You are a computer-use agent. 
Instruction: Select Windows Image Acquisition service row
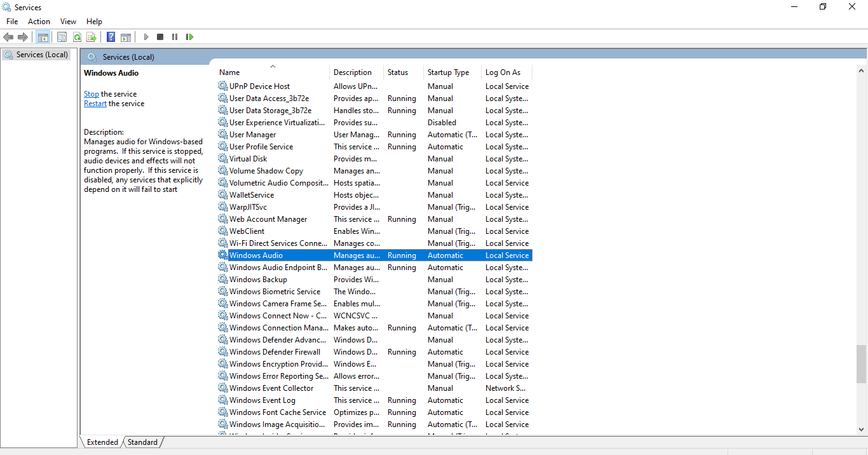tap(374, 424)
